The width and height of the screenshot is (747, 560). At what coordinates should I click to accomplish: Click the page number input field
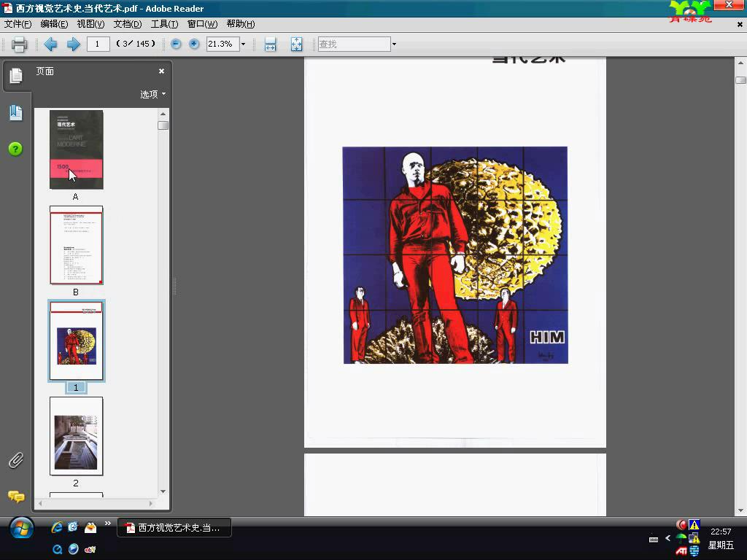(98, 44)
